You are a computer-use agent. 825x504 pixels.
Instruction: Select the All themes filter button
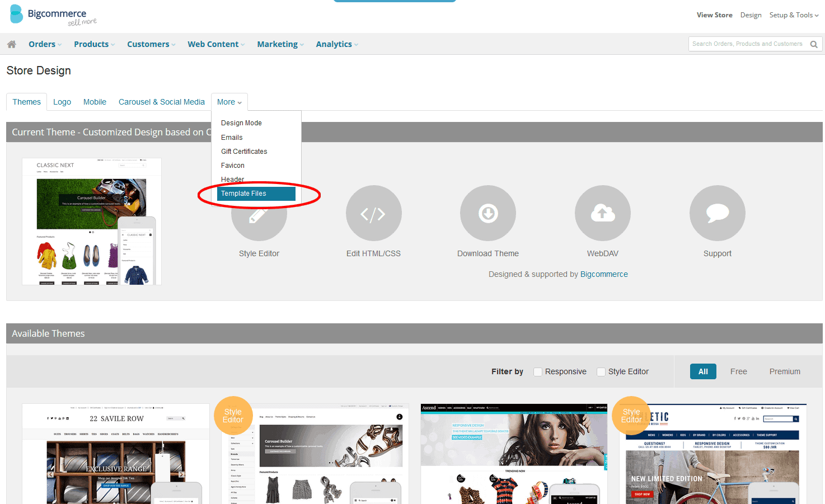[703, 371]
